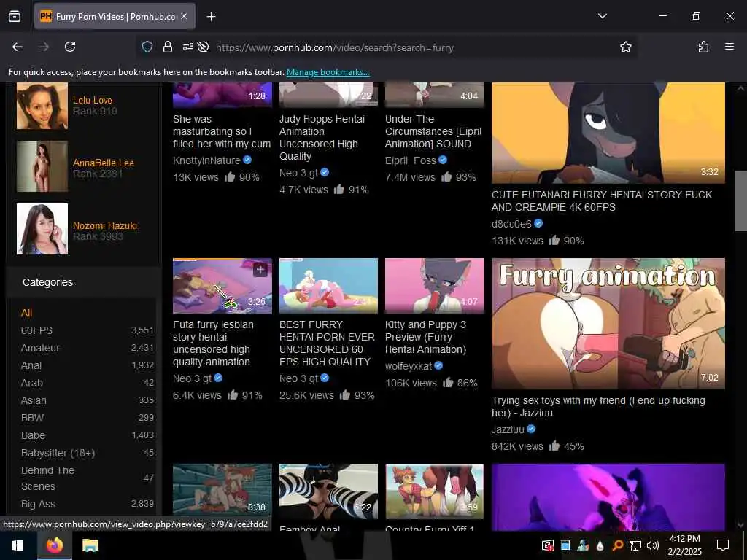Click the magnifier tray icon
Screen dimensions: 747x560
click(x=617, y=545)
